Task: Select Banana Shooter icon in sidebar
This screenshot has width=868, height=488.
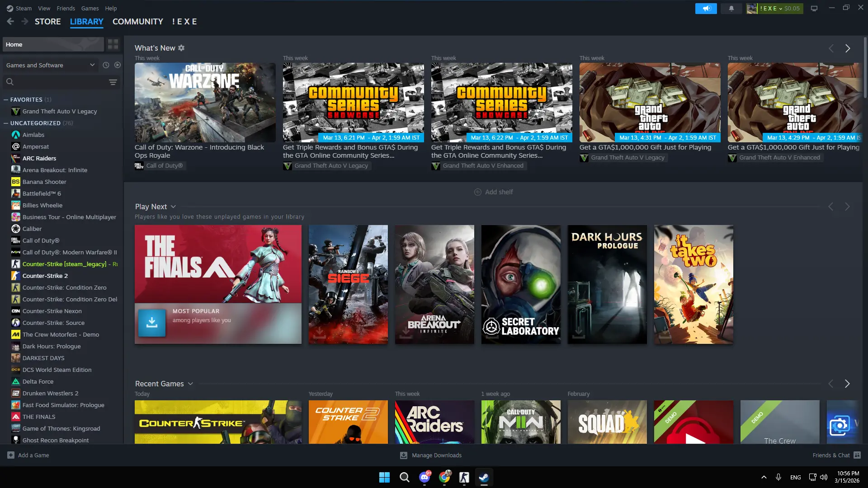Action: pos(16,182)
